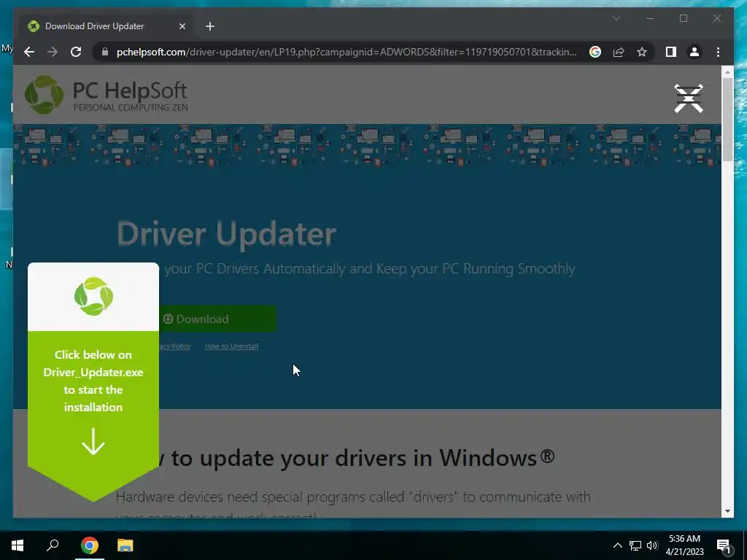Click the address bar URL
Viewport: 747px width, 560px height.
[x=347, y=52]
